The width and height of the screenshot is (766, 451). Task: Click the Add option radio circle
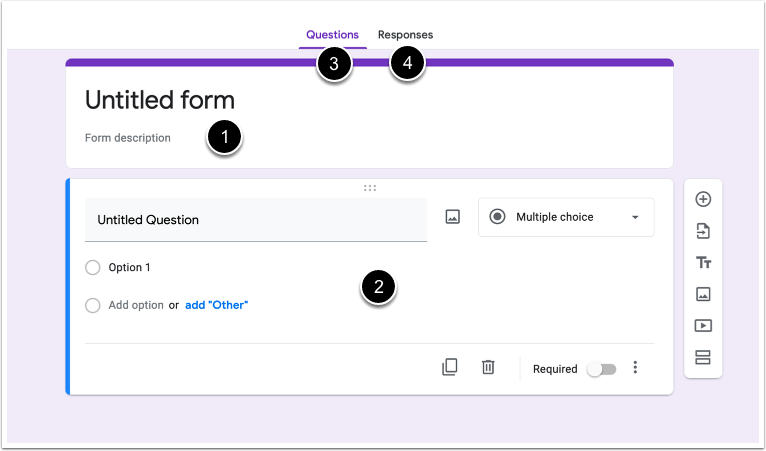tap(93, 305)
